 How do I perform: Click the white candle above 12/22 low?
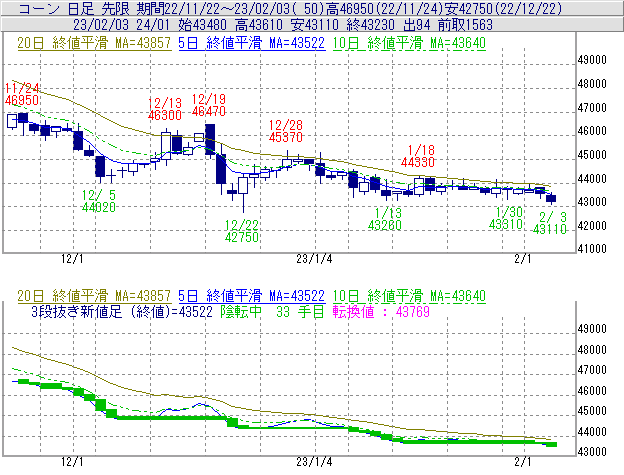click(243, 187)
